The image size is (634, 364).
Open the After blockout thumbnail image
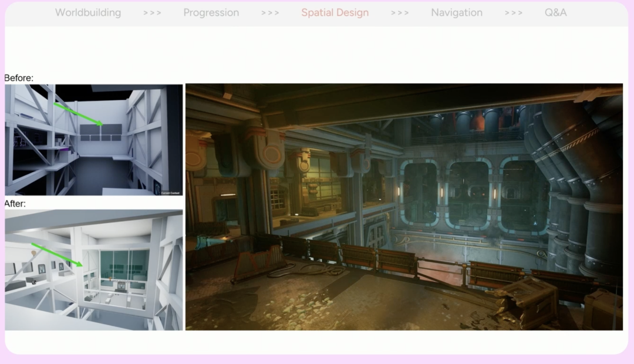[x=94, y=269]
